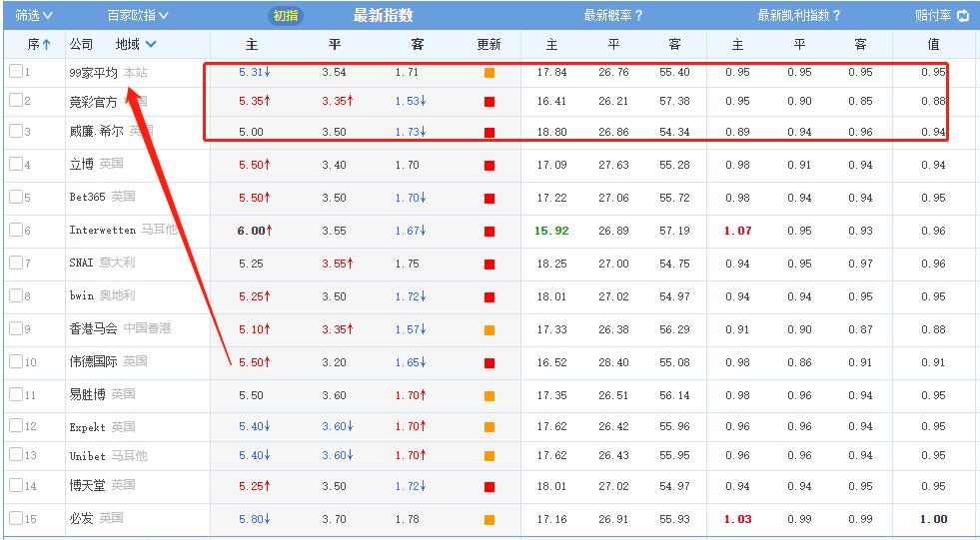
Task: Open the 必发 company link
Action: point(81,518)
